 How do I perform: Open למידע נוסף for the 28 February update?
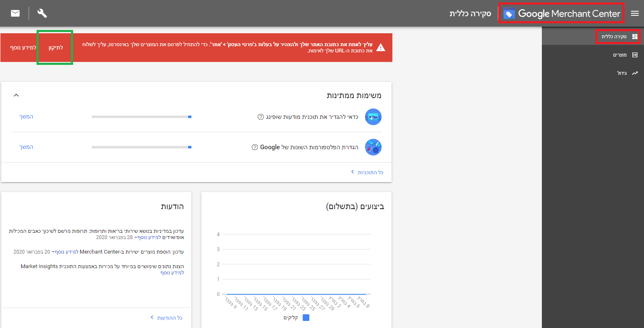[149, 237]
